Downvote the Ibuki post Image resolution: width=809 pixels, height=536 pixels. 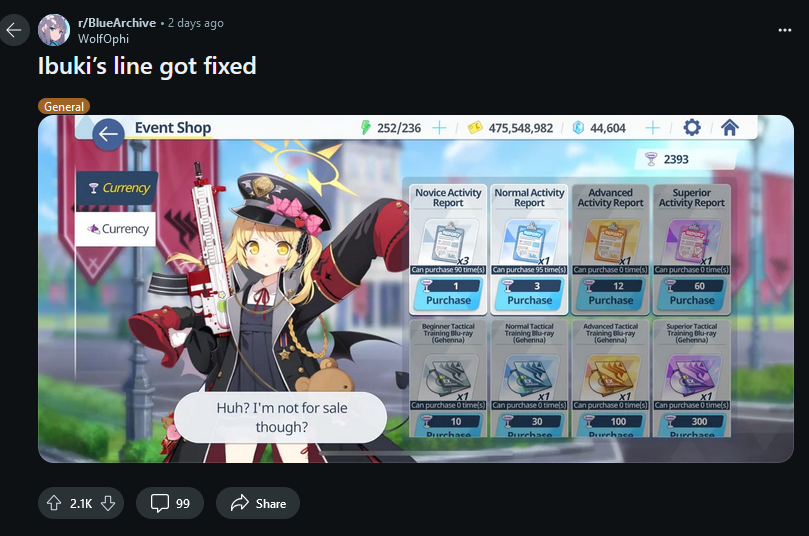(108, 503)
